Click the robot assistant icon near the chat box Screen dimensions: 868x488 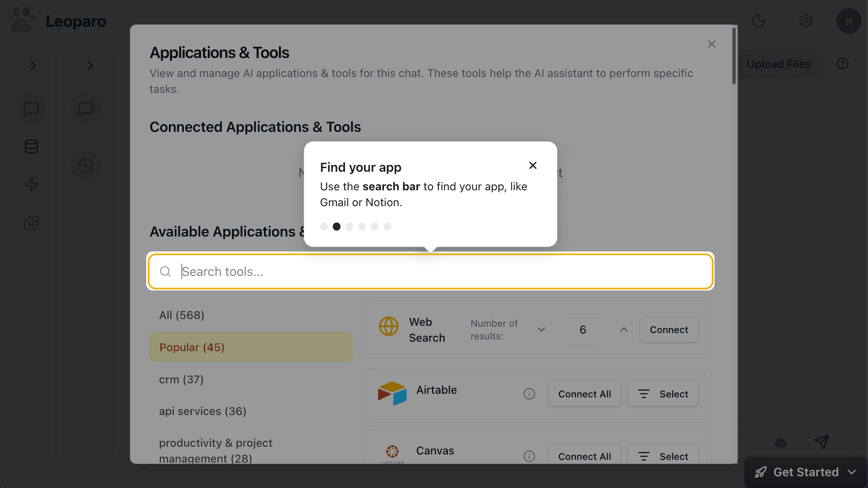point(780,442)
